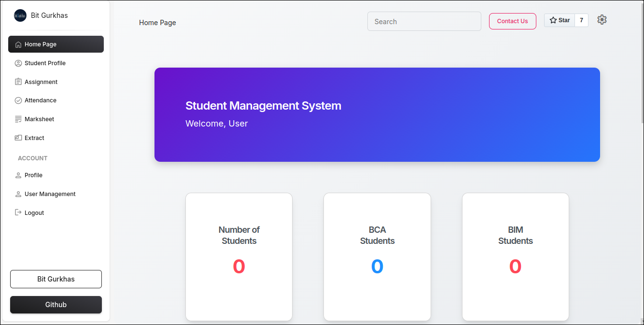Click the Logout icon
Image resolution: width=644 pixels, height=325 pixels.
pos(18,212)
